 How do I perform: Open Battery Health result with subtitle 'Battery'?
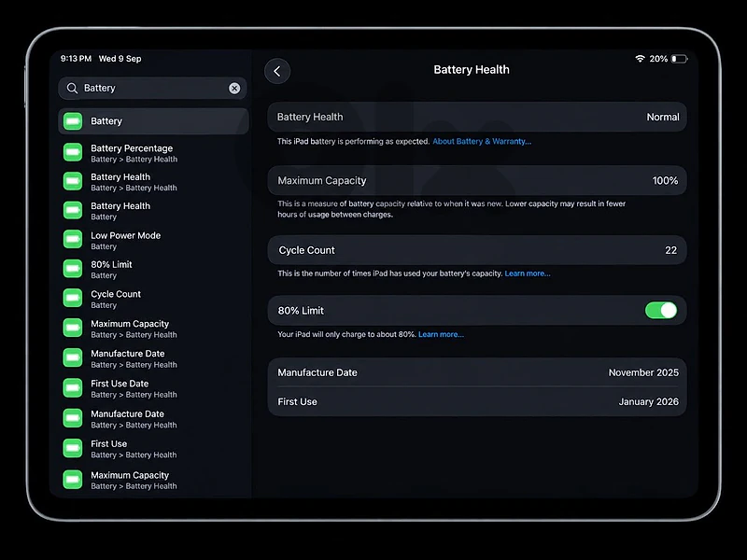(153, 211)
